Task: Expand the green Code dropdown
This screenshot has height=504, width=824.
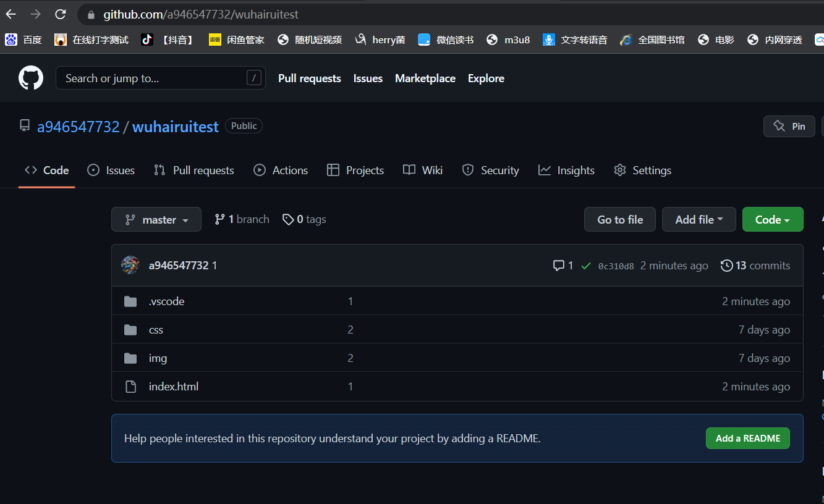Action: [772, 219]
